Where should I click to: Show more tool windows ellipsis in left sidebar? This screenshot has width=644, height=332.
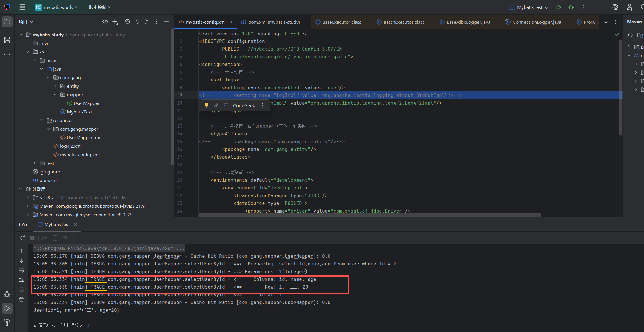tap(7, 54)
